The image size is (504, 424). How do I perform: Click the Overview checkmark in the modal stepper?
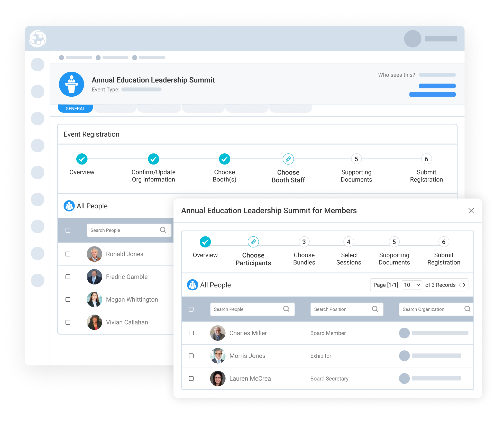coord(205,242)
